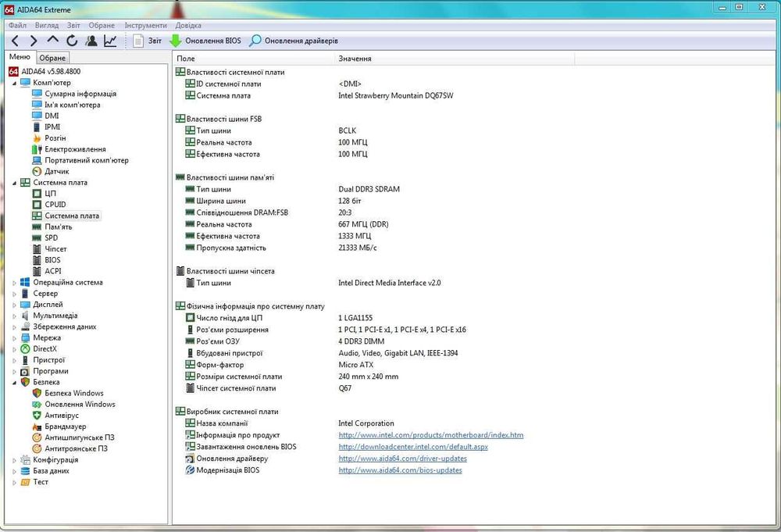This screenshot has height=532, width=781.
Task: Open the aida64.com driver-updates link
Action: click(x=402, y=459)
